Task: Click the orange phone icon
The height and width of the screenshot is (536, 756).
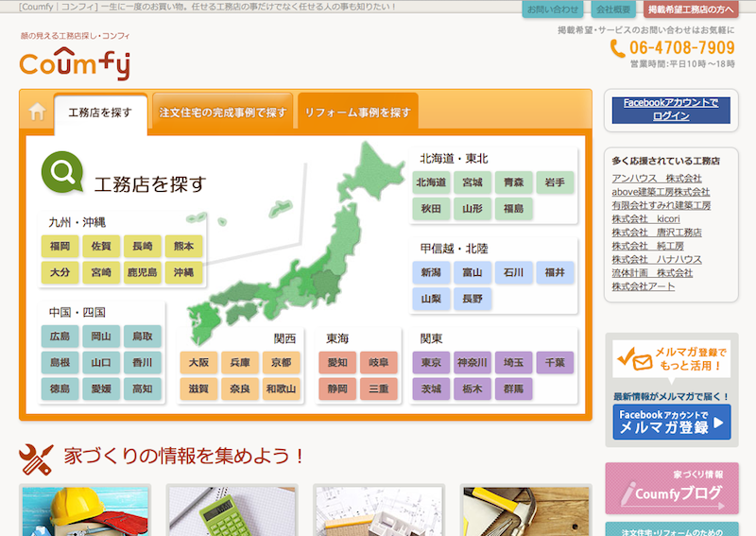Action: [x=617, y=48]
